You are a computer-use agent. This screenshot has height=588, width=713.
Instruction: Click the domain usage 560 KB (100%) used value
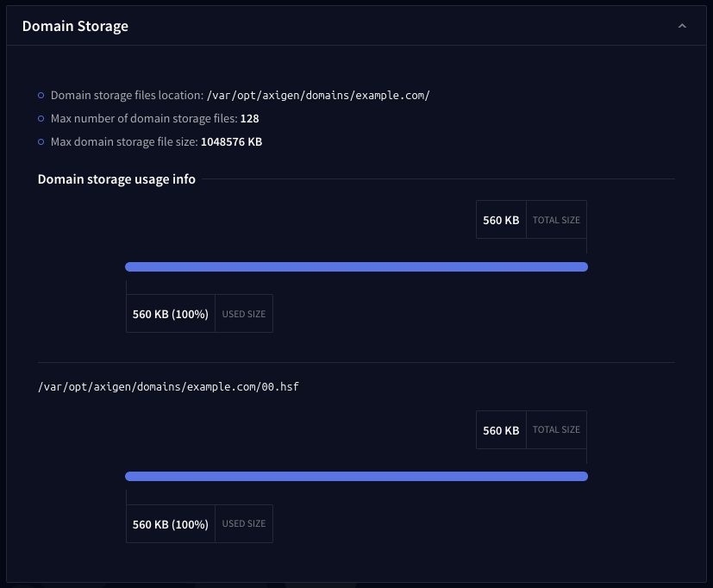click(x=171, y=314)
